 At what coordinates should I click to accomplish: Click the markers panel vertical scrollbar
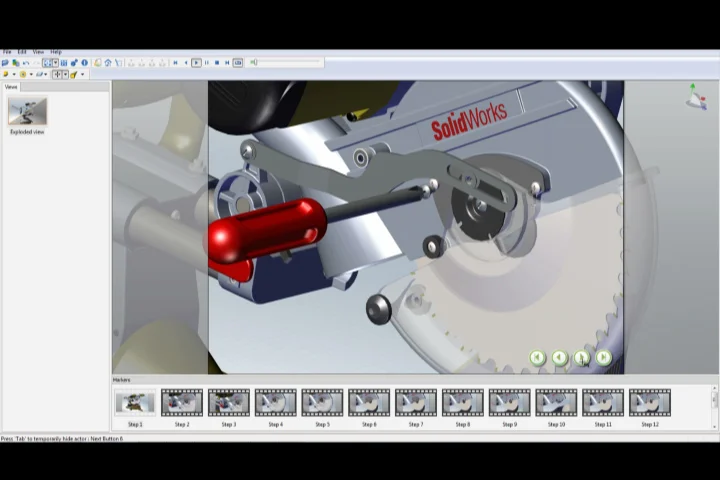point(714,400)
